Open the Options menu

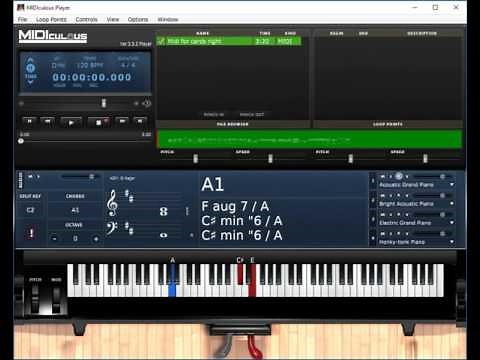click(138, 19)
